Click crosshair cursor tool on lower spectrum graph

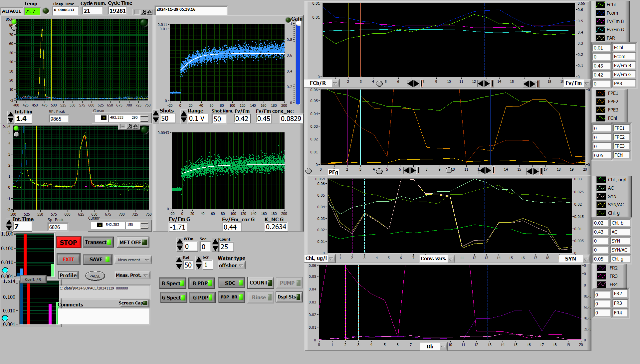pyautogui.click(x=123, y=126)
